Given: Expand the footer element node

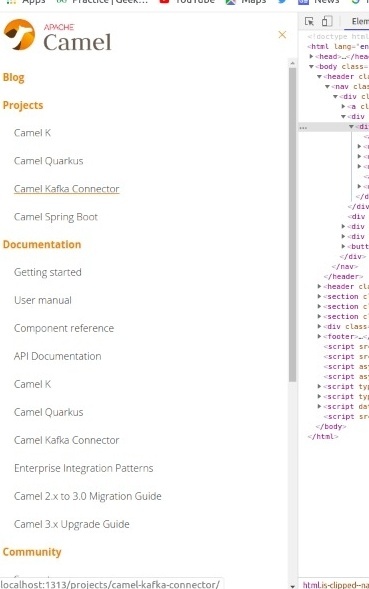Looking at the screenshot, I should (319, 337).
